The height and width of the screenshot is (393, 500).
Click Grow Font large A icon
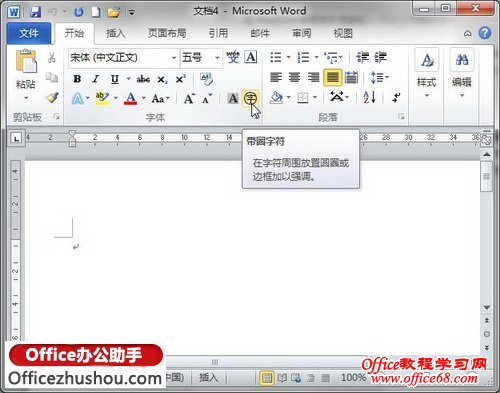click(x=189, y=99)
